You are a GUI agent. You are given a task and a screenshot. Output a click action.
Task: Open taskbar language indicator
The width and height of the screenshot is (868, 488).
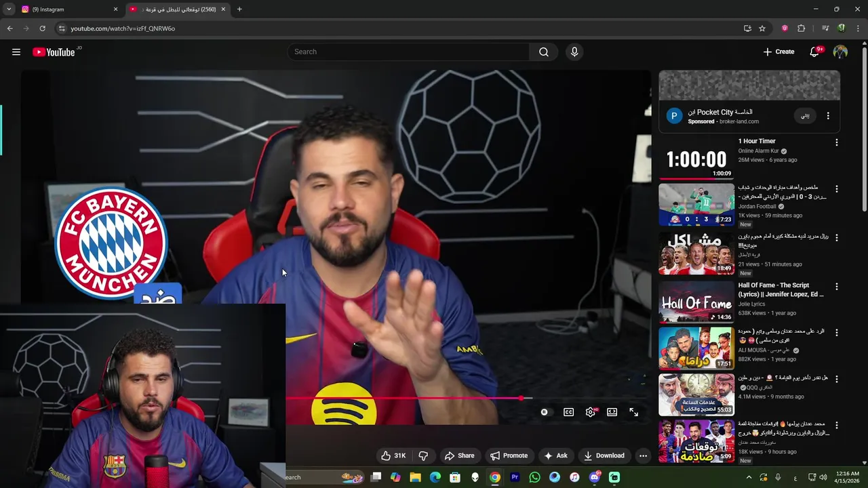point(795,477)
